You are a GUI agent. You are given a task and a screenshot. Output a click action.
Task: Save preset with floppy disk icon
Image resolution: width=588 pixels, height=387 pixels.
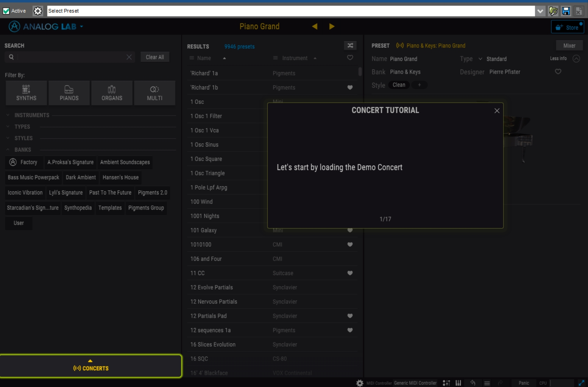566,11
